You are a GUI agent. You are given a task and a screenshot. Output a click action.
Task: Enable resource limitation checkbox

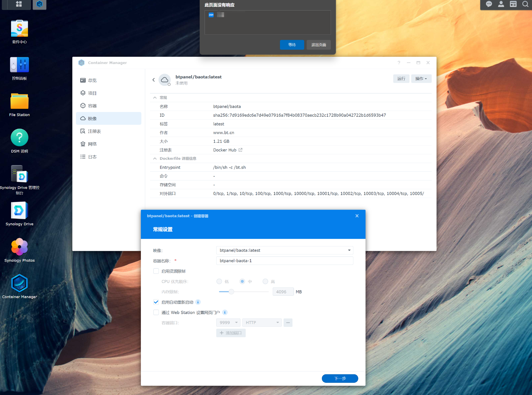click(156, 271)
